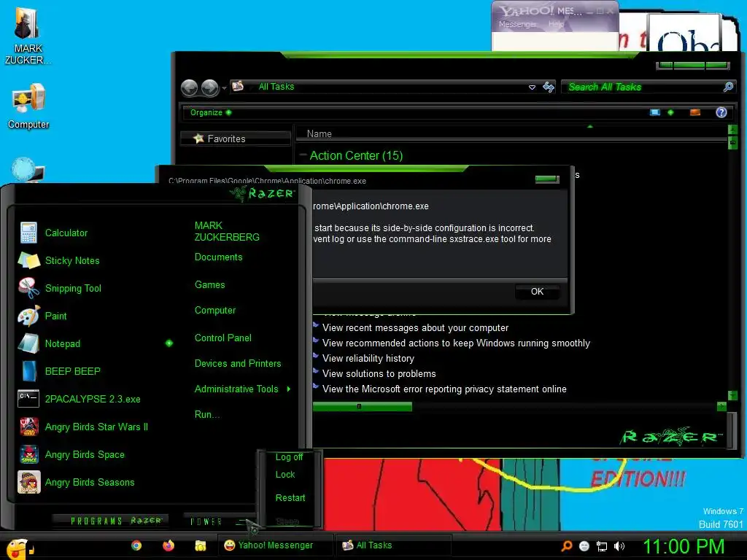
Task: Click the Start orb smiley button
Action: point(18,548)
